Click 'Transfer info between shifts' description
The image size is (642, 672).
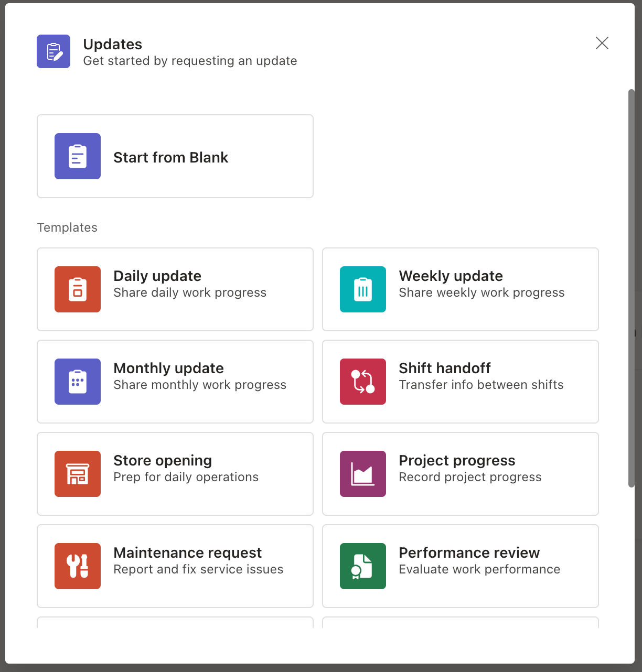(481, 385)
